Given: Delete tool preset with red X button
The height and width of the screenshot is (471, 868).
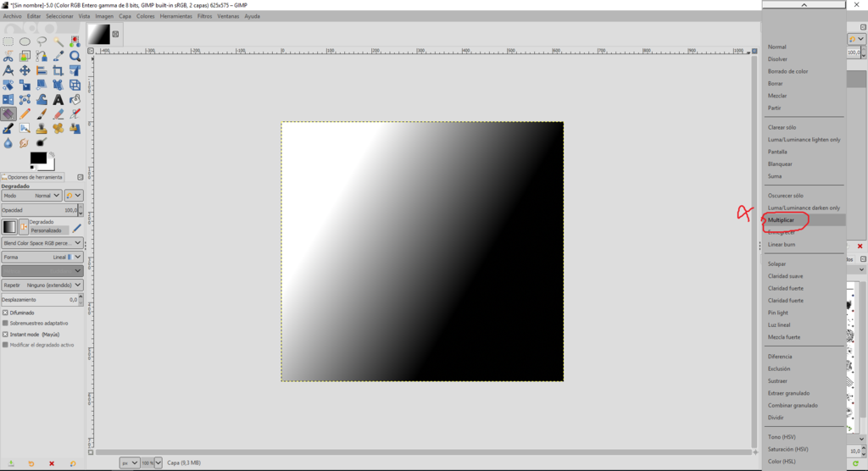Looking at the screenshot, I should [52, 464].
